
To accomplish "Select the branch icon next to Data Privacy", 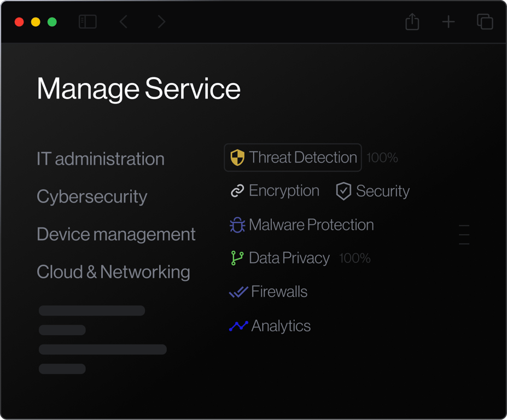I will (x=236, y=258).
